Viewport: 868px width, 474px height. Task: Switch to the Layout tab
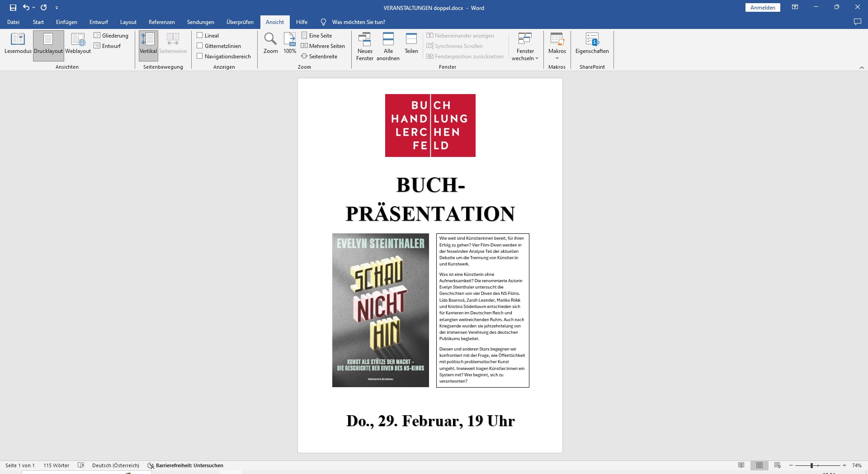128,22
